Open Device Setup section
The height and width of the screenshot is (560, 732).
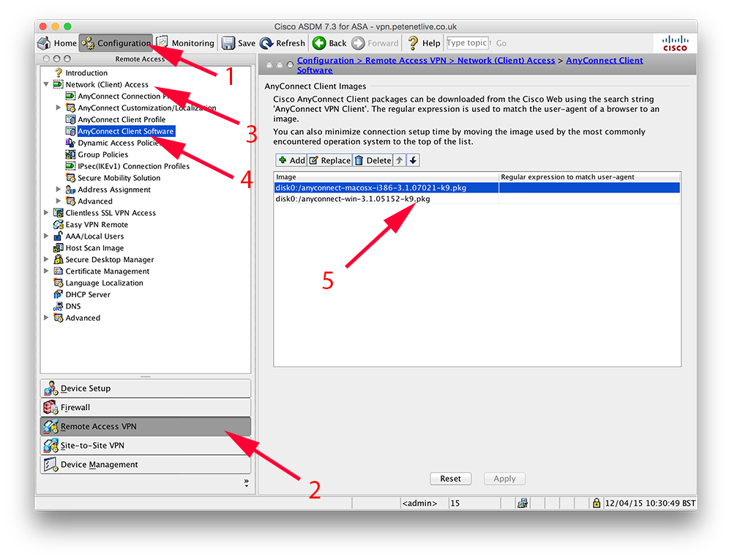[146, 388]
